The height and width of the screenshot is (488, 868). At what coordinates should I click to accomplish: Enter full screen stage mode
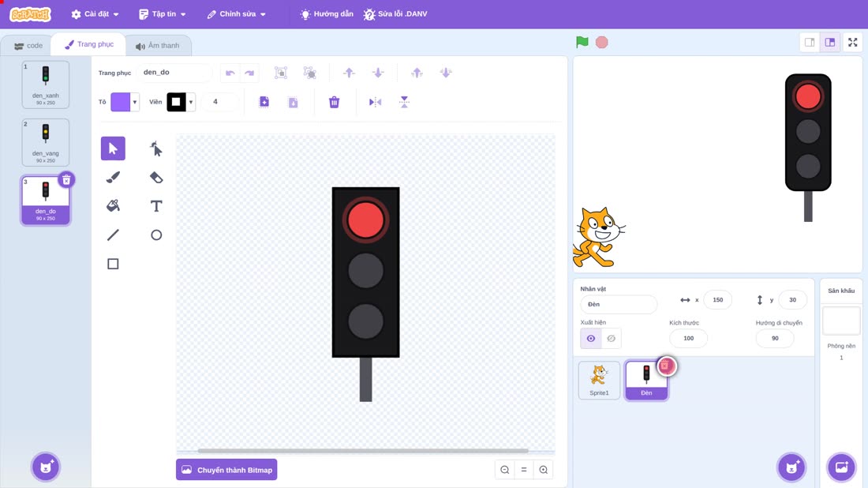(852, 42)
